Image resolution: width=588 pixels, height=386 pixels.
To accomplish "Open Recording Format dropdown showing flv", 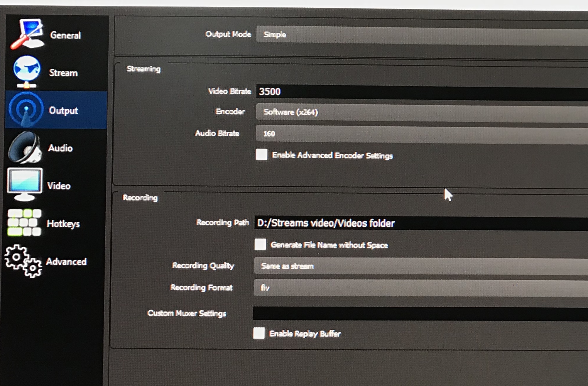I will coord(420,288).
